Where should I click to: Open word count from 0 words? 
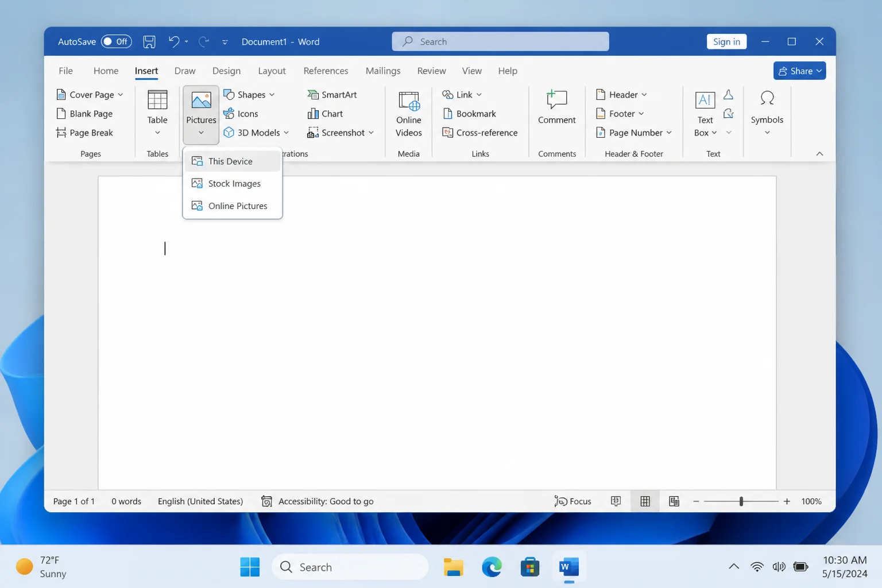[x=126, y=501]
